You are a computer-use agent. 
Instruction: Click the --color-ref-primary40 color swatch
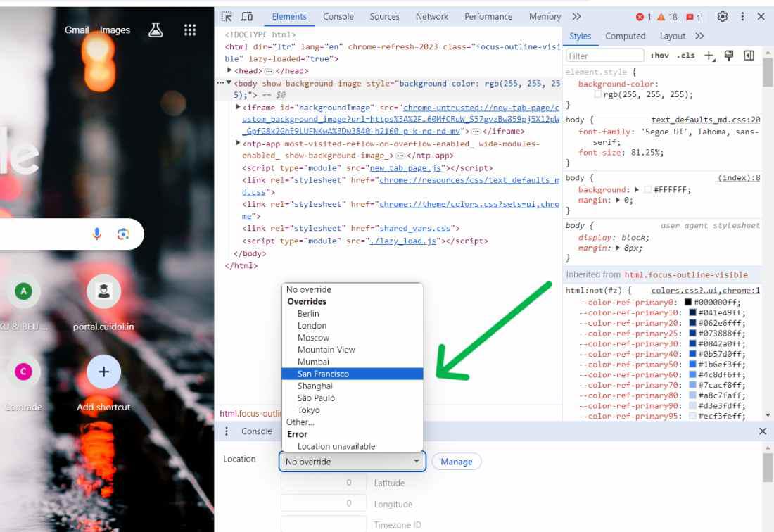point(692,355)
